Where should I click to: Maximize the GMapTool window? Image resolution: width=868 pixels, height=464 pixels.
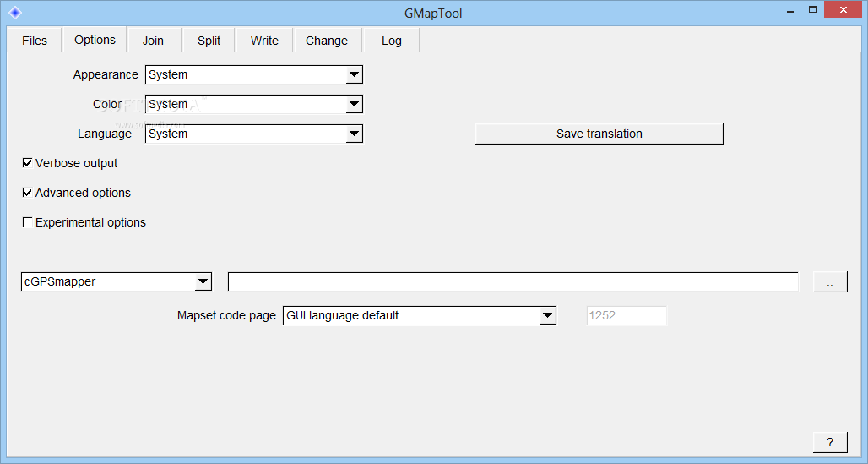812,9
